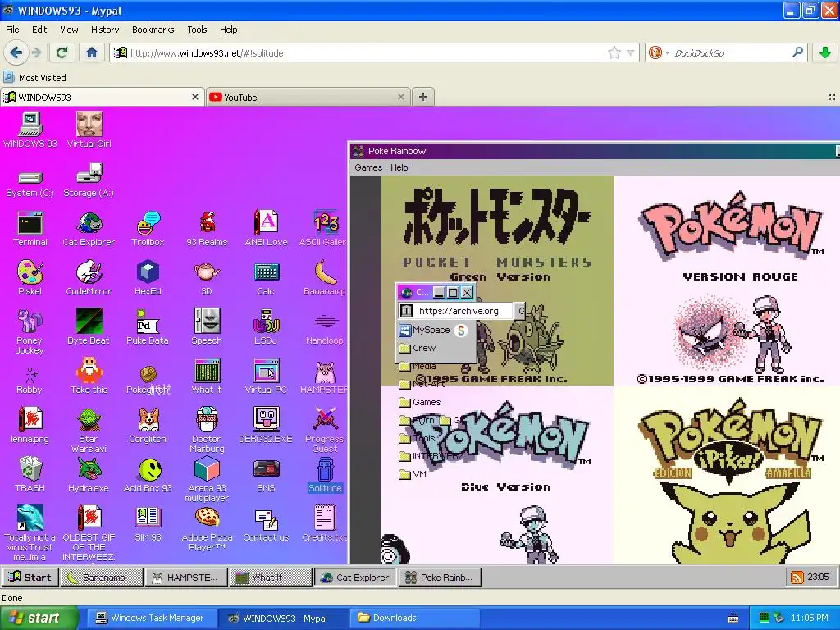Open the Virtual Girl icon
This screenshot has width=840, height=630.
click(x=89, y=130)
